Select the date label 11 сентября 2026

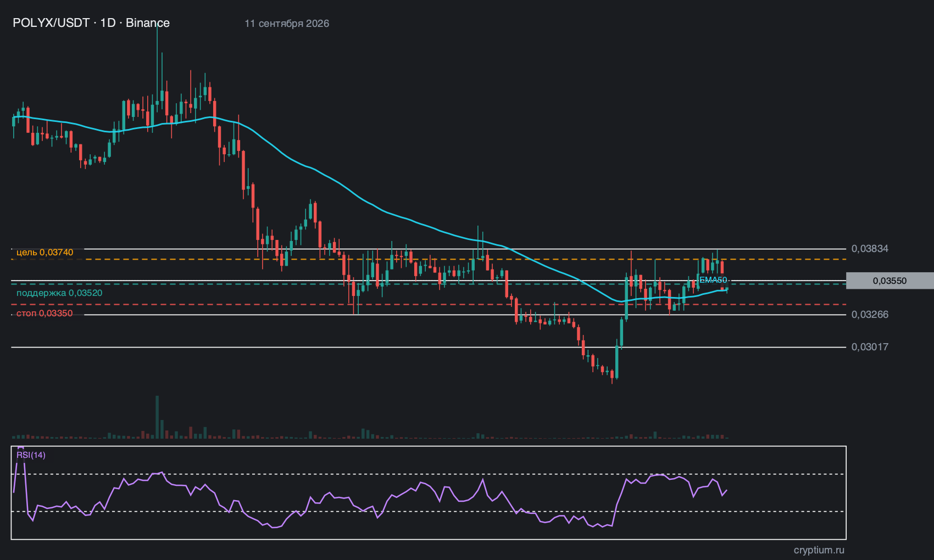(x=287, y=24)
